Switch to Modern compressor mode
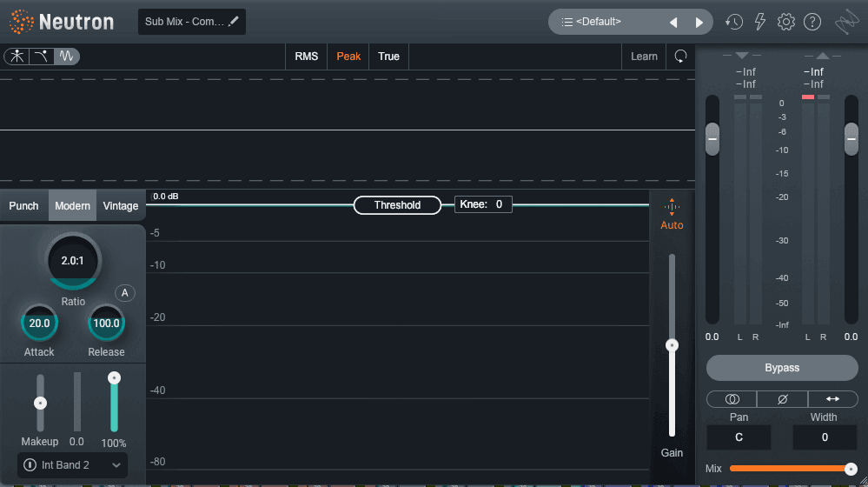The image size is (868, 487). (x=72, y=205)
